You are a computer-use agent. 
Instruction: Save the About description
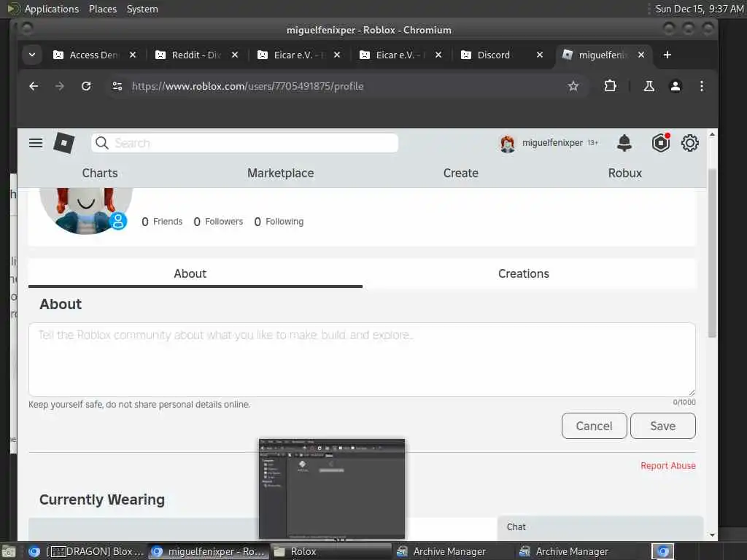(x=662, y=426)
